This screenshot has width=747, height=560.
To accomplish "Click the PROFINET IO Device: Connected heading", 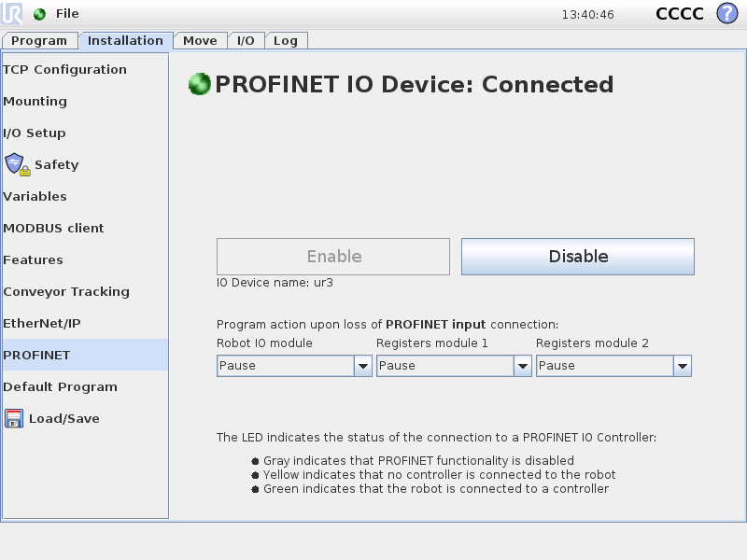I will (414, 84).
